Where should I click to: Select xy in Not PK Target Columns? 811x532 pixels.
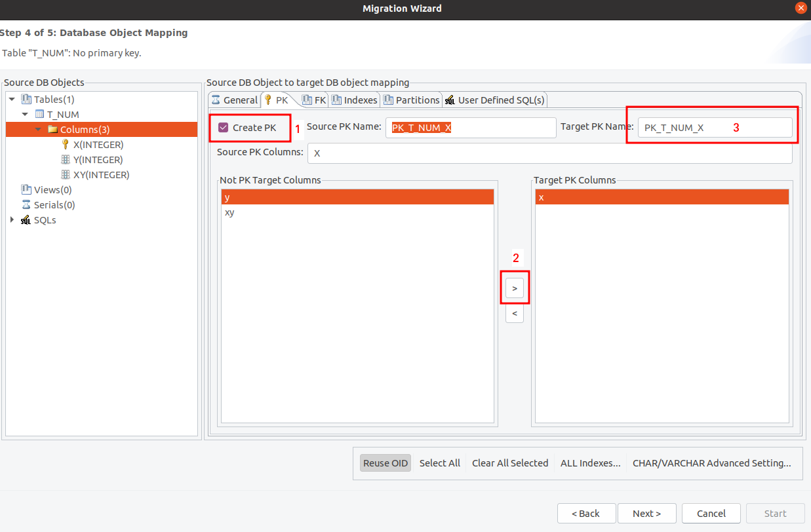click(x=230, y=213)
